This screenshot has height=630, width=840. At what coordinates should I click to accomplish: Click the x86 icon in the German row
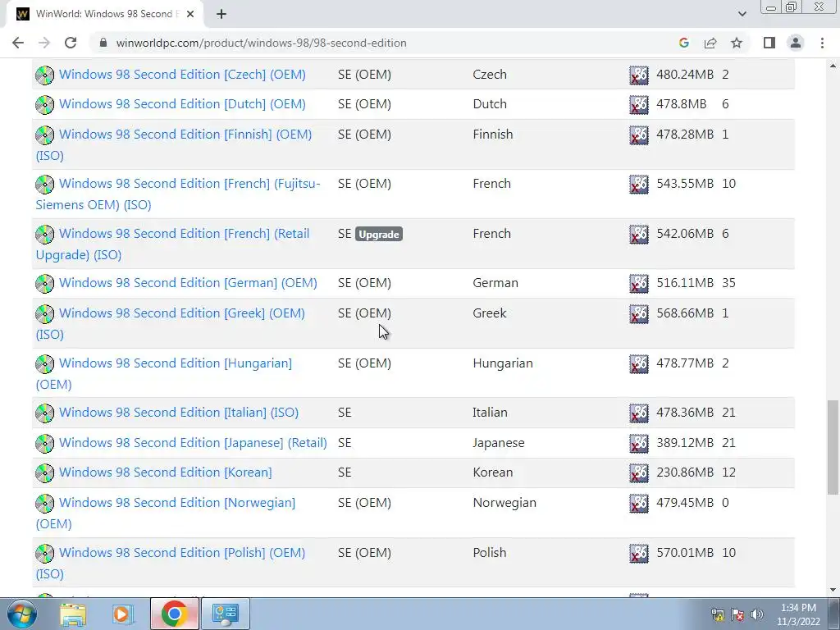tap(638, 283)
